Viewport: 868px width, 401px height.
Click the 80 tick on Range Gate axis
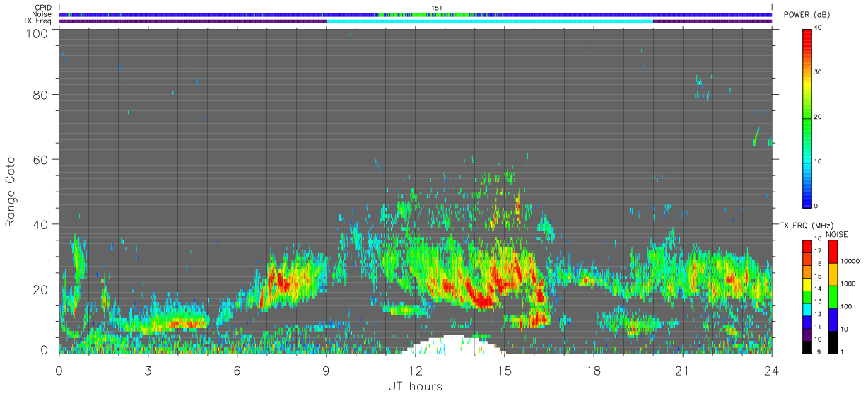click(42, 95)
